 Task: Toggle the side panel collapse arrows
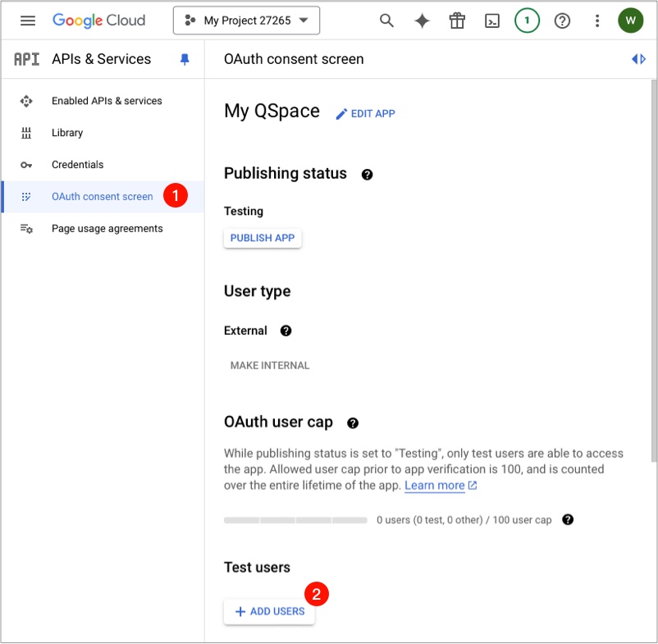tap(638, 59)
